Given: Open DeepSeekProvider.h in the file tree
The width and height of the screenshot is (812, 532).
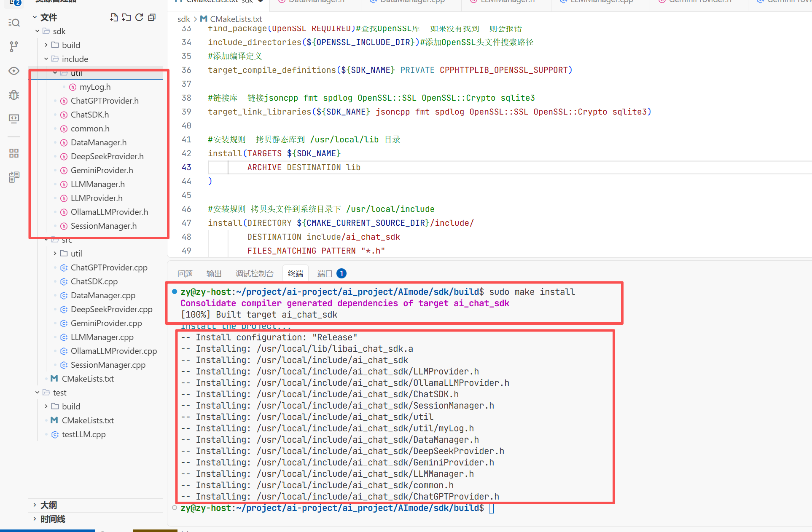Looking at the screenshot, I should point(107,156).
